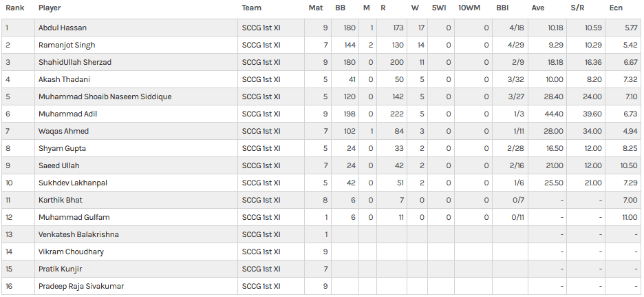Open Sukhdev Lakhanpal player link

tap(73, 183)
